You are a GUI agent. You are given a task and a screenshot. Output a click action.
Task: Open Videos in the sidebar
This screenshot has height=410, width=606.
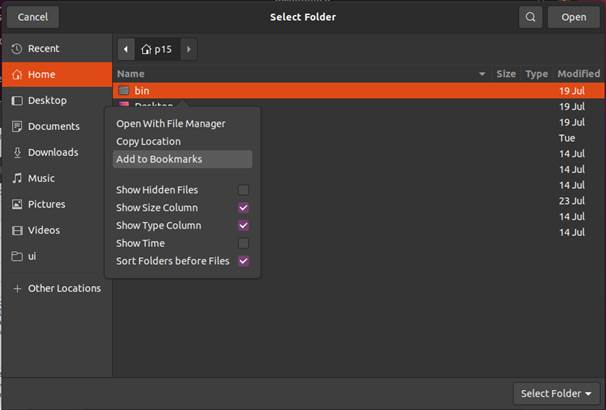(57, 230)
